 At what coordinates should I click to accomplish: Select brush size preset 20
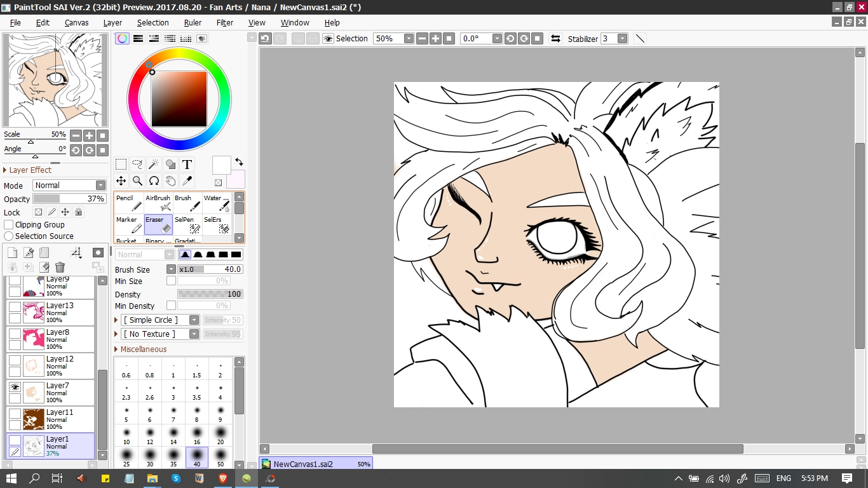pyautogui.click(x=220, y=435)
